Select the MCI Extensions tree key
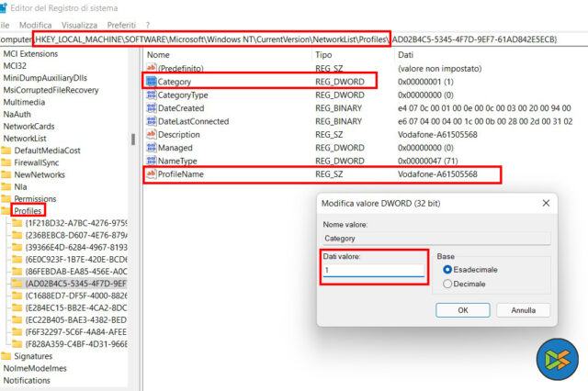This screenshot has width=588, height=391. click(30, 53)
